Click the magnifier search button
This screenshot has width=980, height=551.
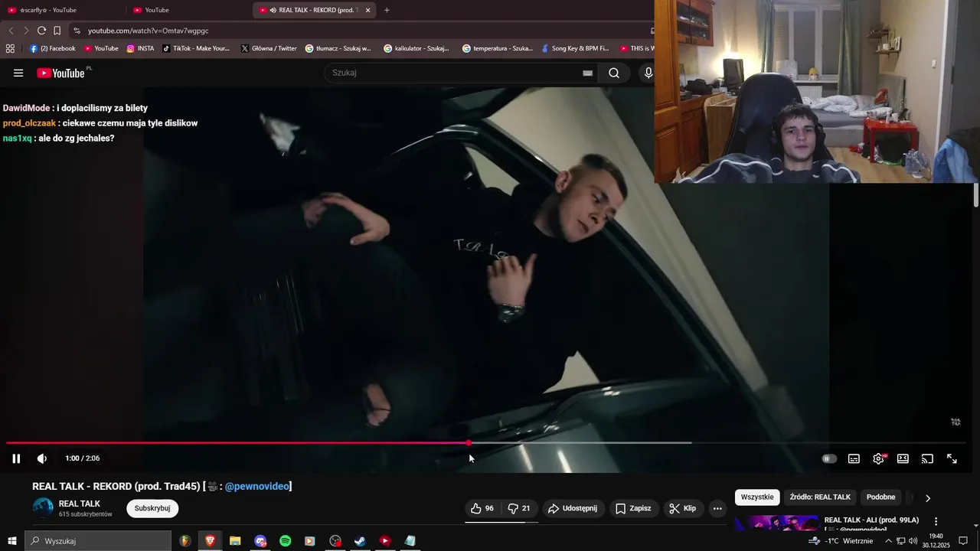point(614,73)
